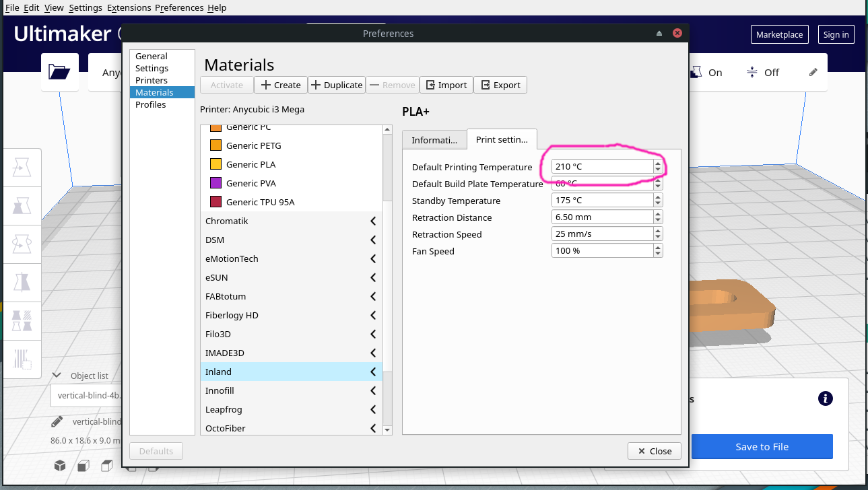Go to Printers preferences page
Image resolution: width=868 pixels, height=490 pixels.
click(162, 80)
